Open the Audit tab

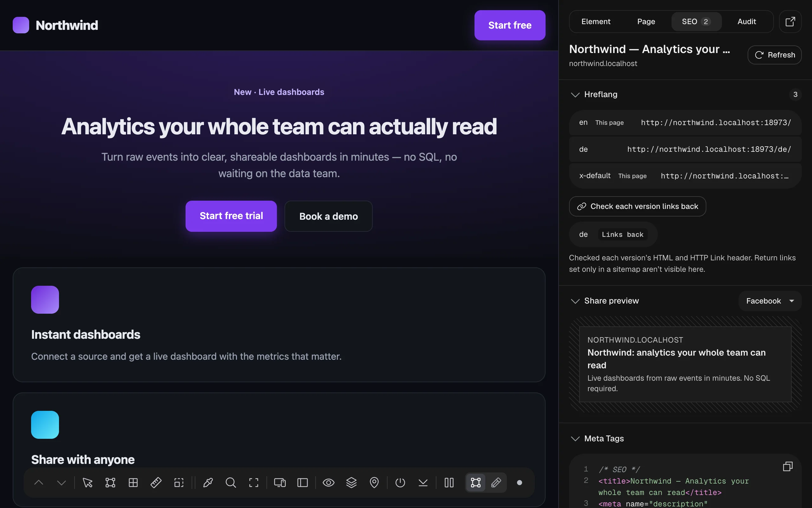747,22
